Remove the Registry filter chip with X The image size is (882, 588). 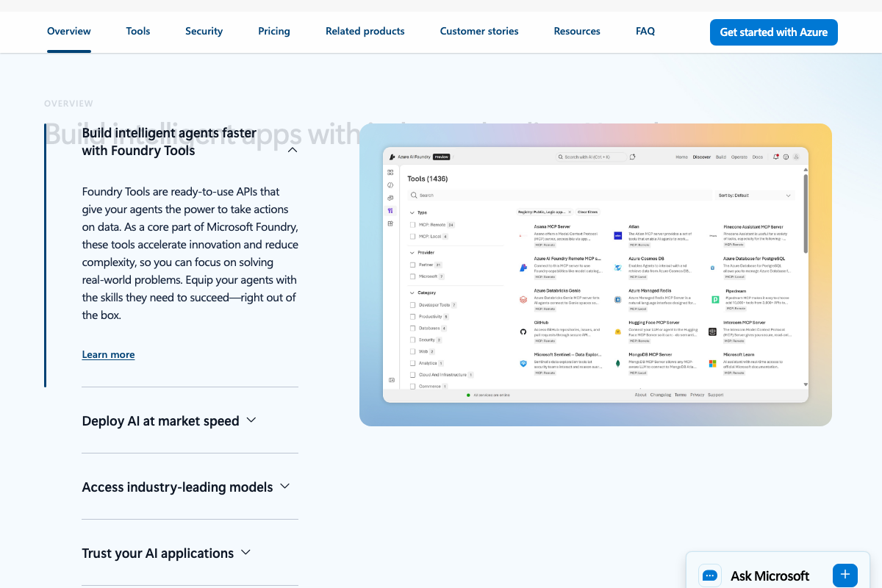tap(570, 212)
